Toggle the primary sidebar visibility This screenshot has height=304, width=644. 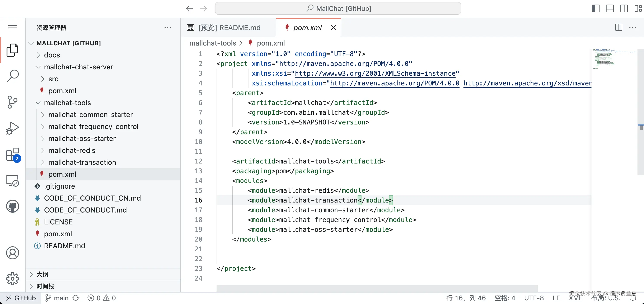coord(595,8)
